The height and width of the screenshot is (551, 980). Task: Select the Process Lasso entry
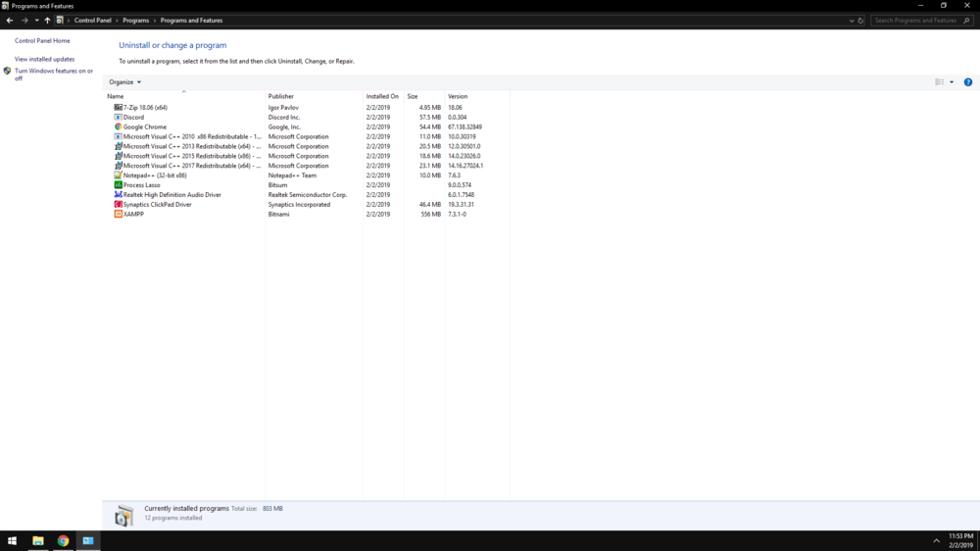click(x=141, y=185)
